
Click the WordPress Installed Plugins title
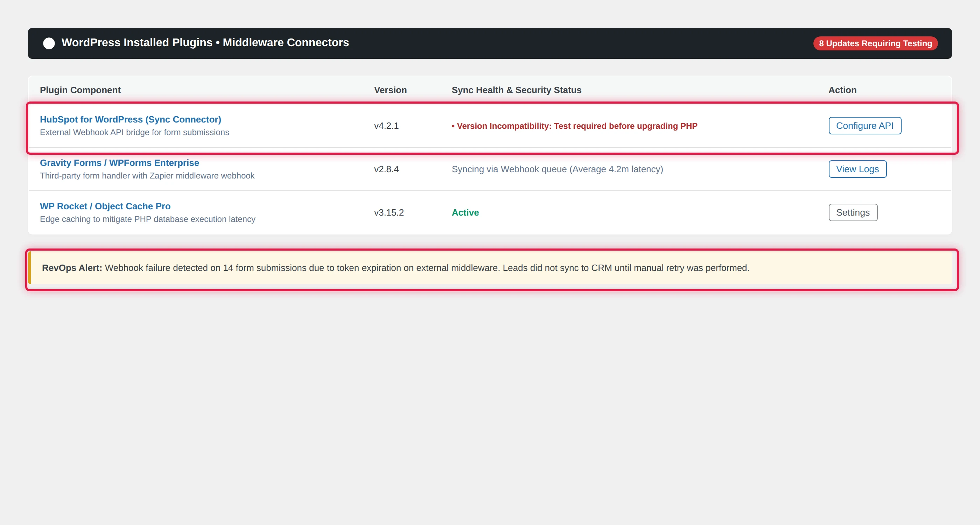tap(205, 43)
